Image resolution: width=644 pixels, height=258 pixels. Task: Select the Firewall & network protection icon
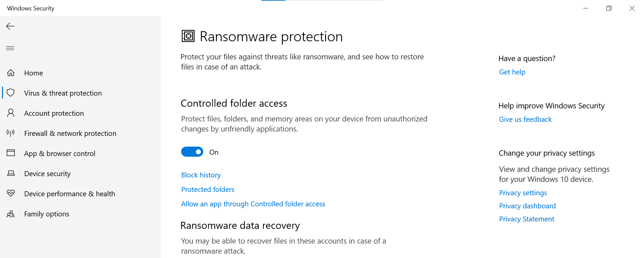11,133
